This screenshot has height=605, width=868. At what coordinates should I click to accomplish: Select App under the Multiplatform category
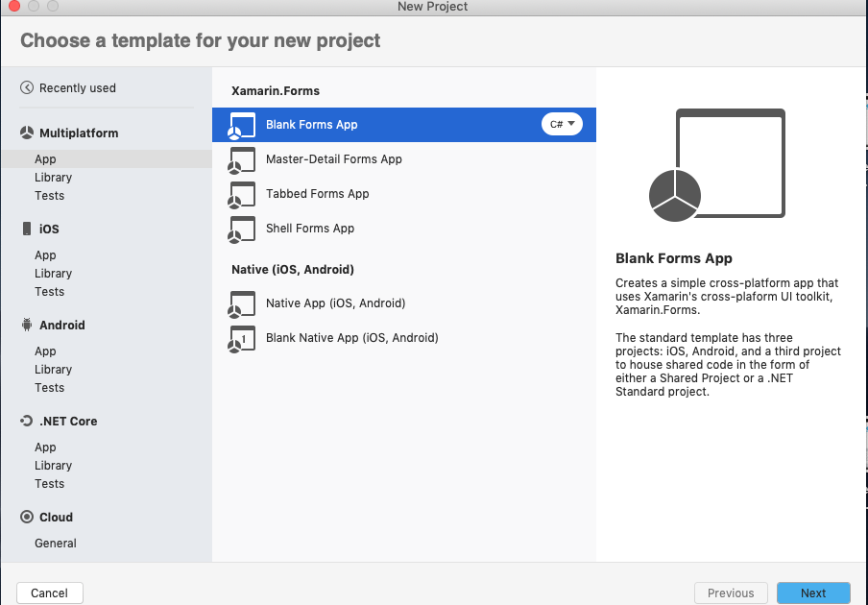coord(45,158)
